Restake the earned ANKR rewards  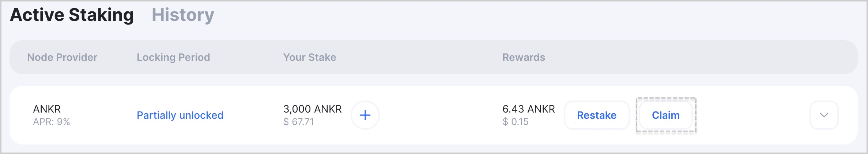[597, 115]
